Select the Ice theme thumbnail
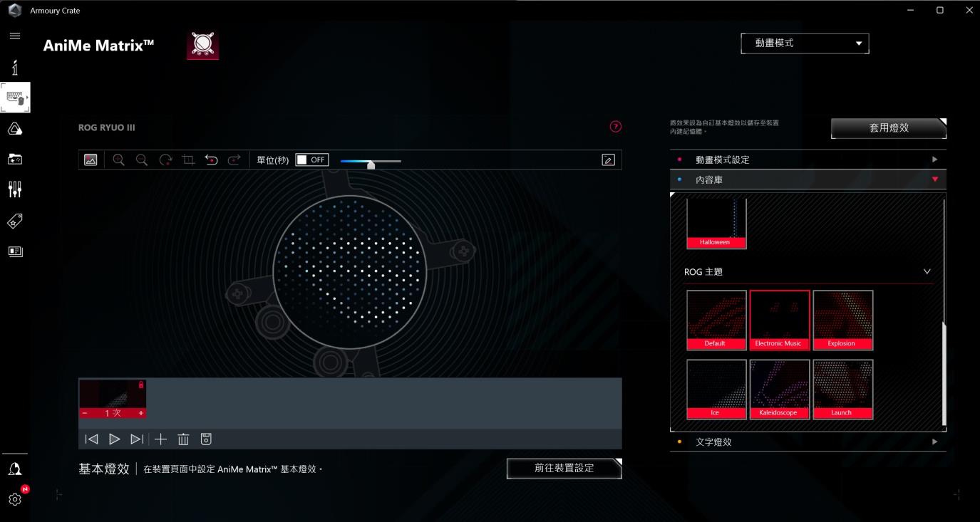980x522 pixels. pyautogui.click(x=716, y=390)
